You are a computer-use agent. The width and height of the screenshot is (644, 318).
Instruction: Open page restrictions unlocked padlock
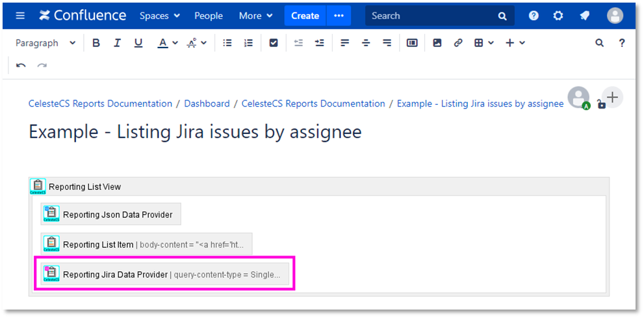pyautogui.click(x=601, y=104)
